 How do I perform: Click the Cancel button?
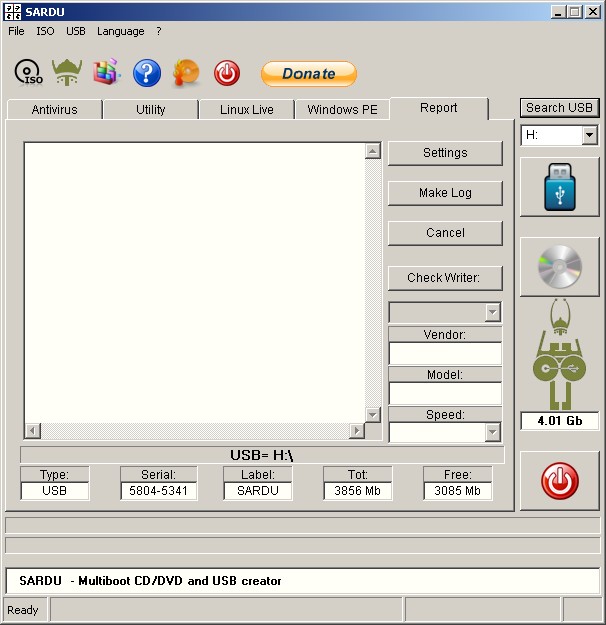point(445,233)
